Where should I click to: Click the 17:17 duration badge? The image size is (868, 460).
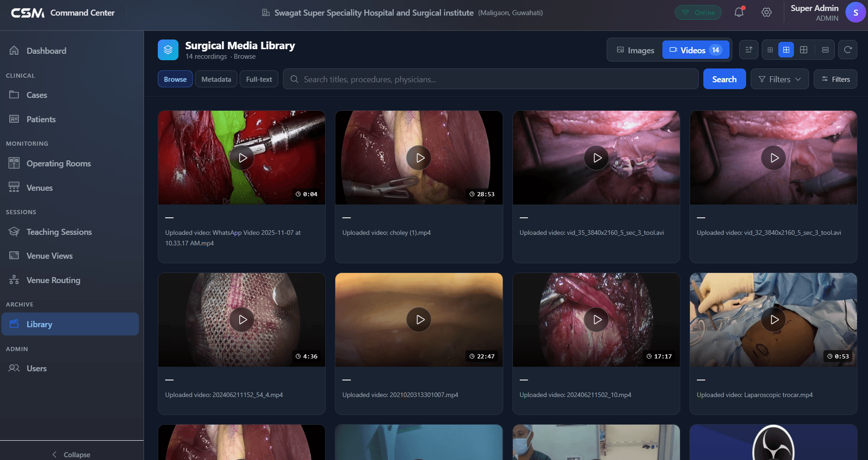(659, 356)
